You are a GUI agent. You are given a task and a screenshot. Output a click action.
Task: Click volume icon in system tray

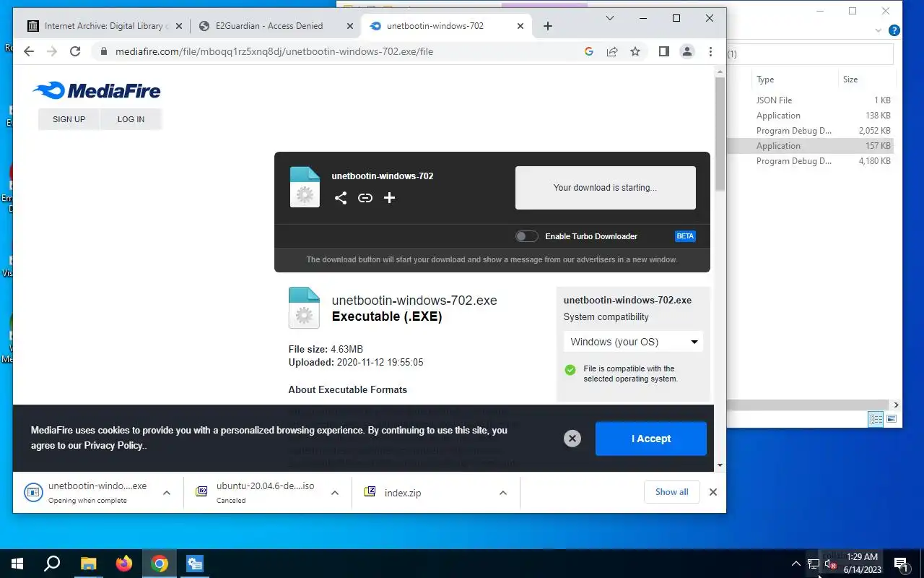(829, 564)
